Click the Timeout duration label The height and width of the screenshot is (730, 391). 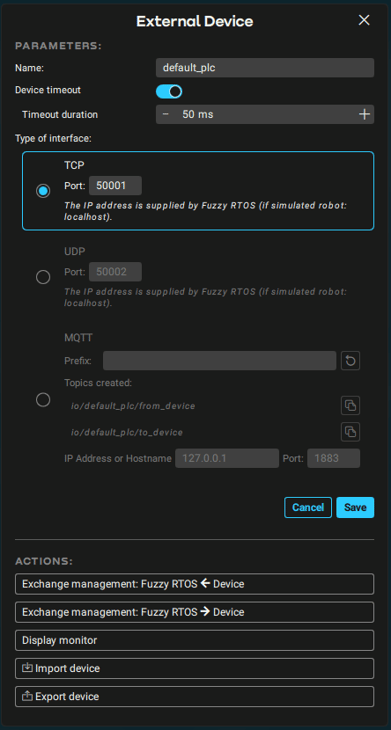coord(60,115)
